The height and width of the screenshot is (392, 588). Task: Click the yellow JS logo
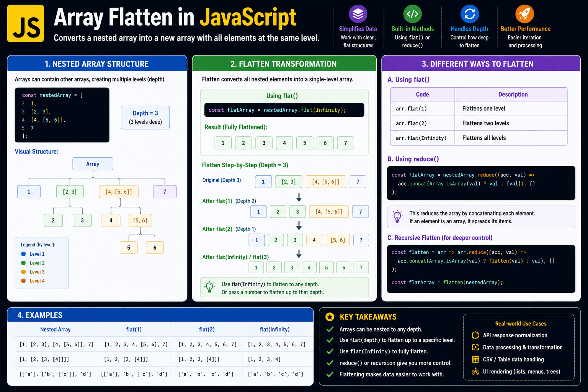click(25, 23)
